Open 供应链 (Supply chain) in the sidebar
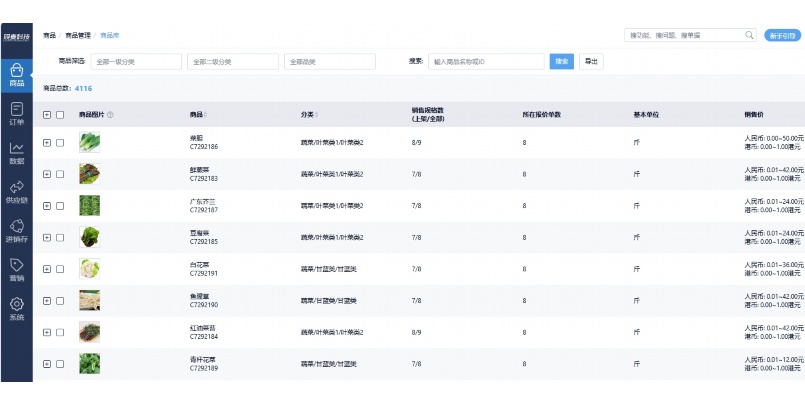805x405 pixels. tap(16, 191)
